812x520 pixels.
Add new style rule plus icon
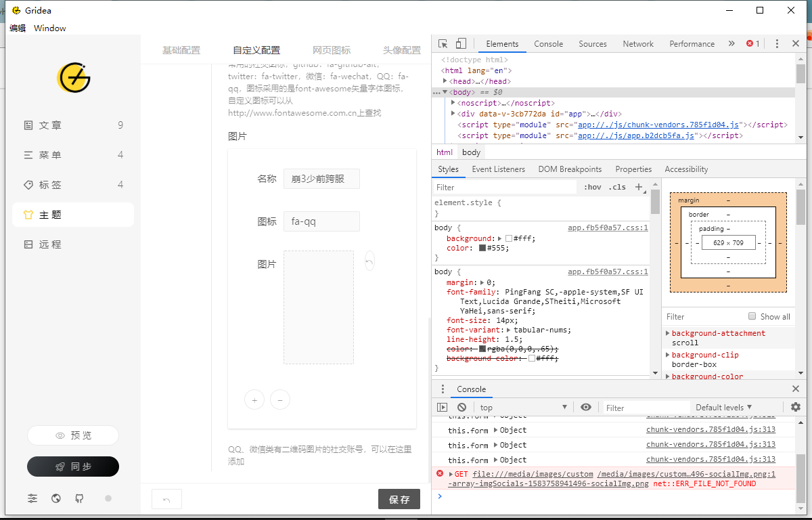pos(638,187)
